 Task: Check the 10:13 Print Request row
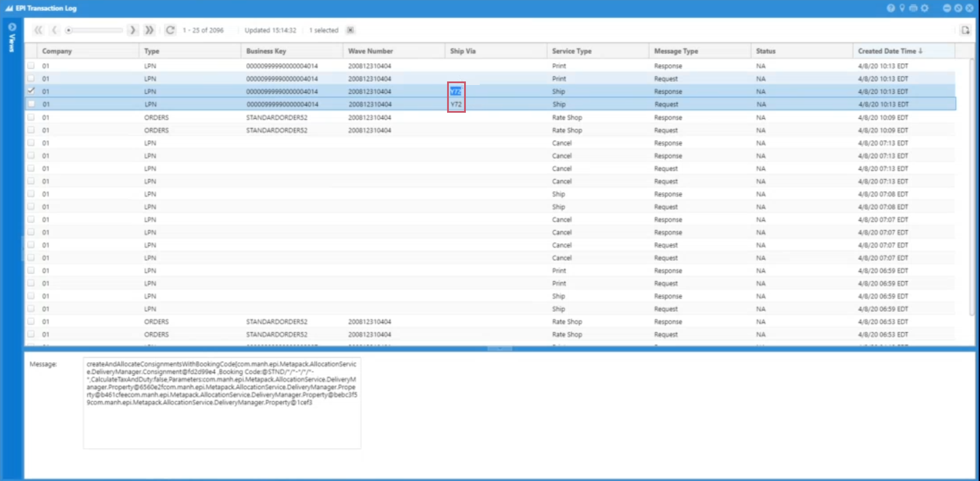[31, 78]
